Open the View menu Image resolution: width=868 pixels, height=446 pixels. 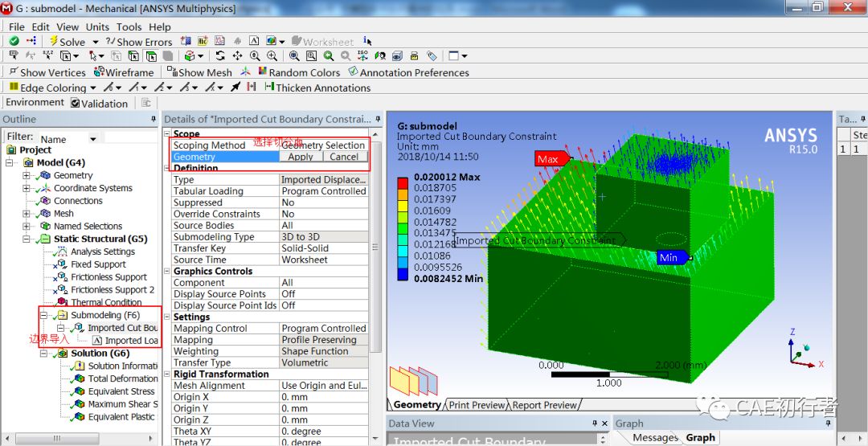(68, 27)
